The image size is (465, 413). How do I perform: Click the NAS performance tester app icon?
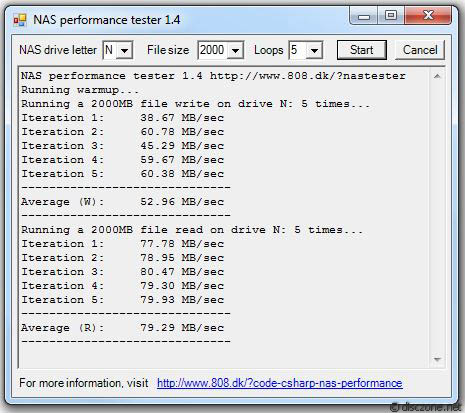tap(20, 20)
